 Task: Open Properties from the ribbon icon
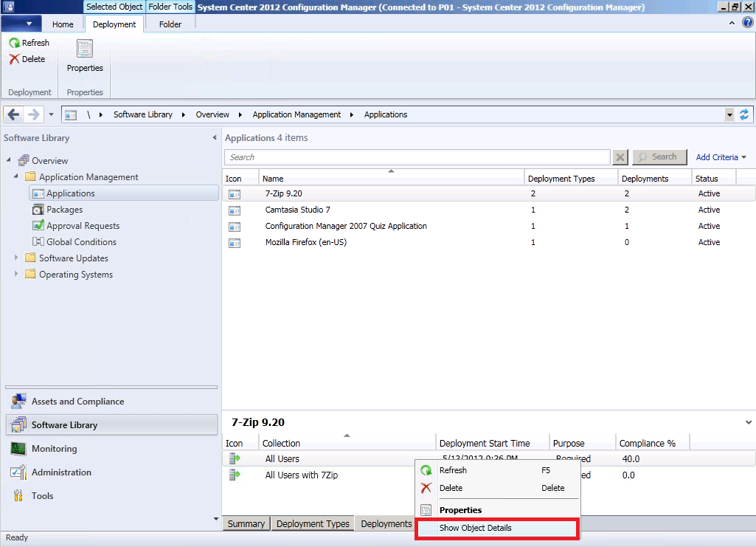[x=84, y=49]
